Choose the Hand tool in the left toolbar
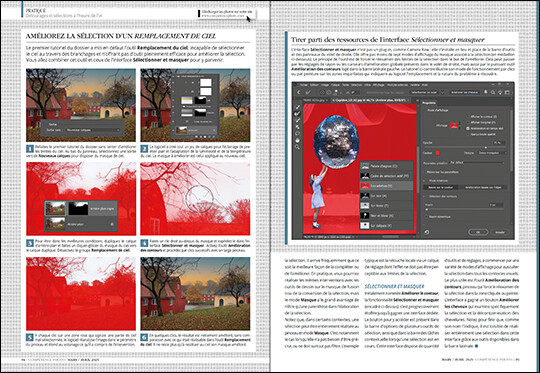This screenshot has height=373, width=540. pos(298,140)
